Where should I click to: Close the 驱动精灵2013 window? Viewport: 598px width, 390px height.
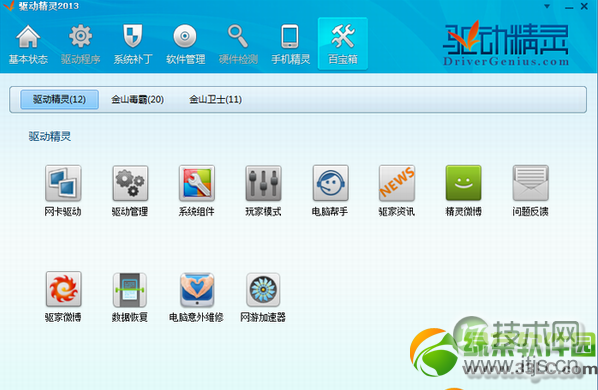tap(584, 6)
